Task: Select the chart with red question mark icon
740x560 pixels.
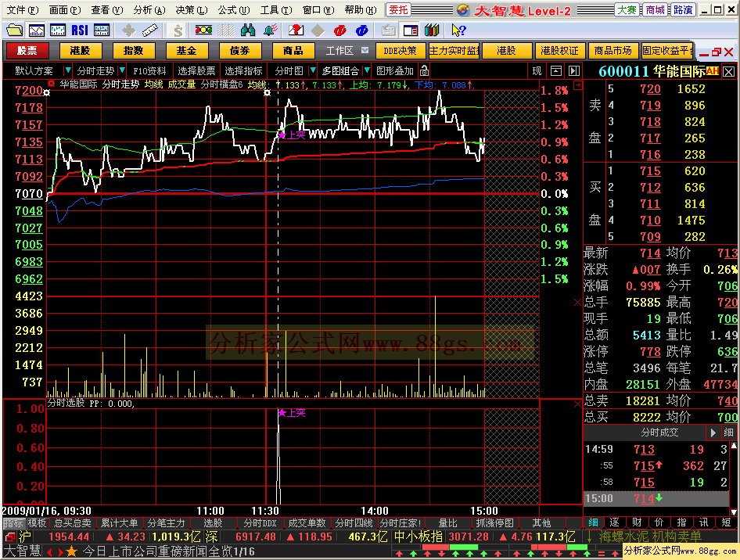Action: (296, 31)
